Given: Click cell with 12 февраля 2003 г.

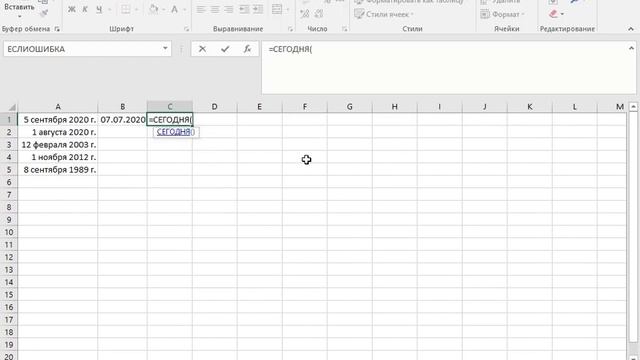Looking at the screenshot, I should point(58,144).
